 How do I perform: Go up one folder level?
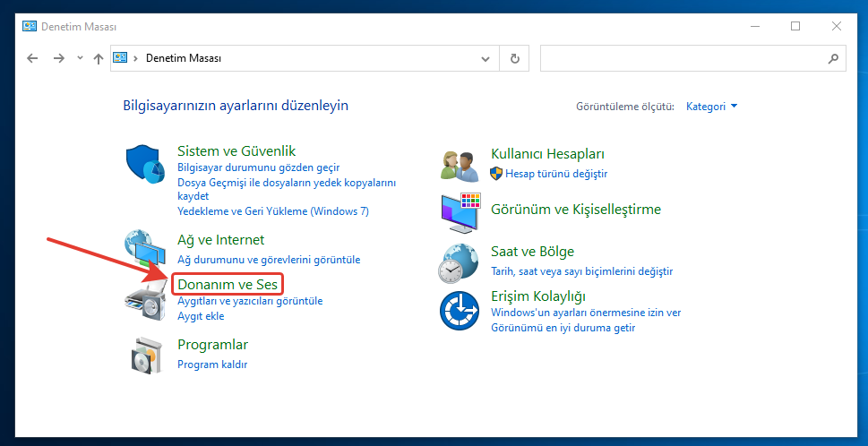(x=99, y=58)
